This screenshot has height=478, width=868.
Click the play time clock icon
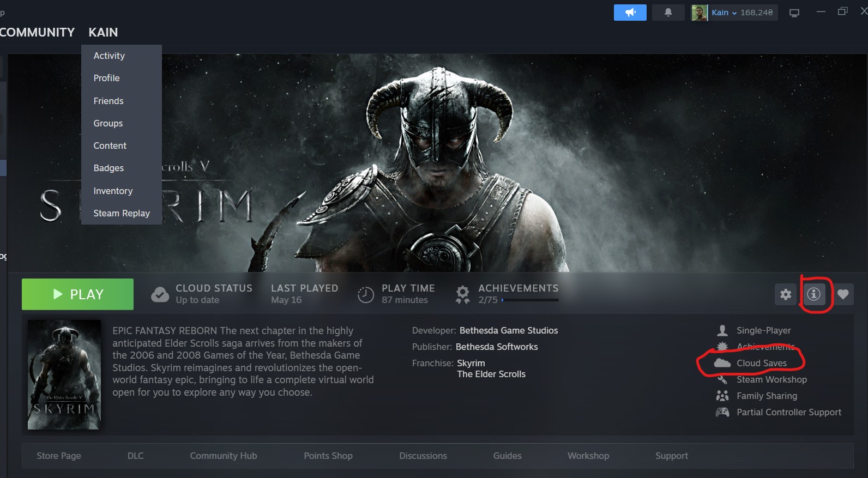(x=365, y=294)
